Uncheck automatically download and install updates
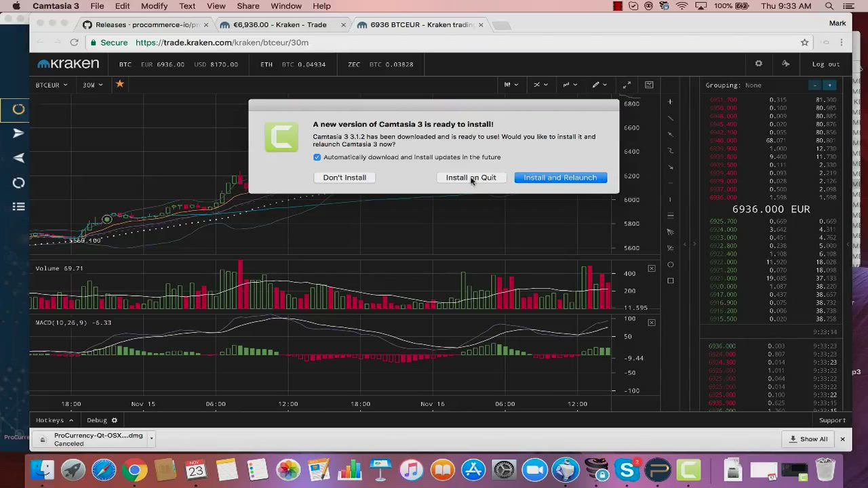This screenshot has height=488, width=868. pos(317,157)
